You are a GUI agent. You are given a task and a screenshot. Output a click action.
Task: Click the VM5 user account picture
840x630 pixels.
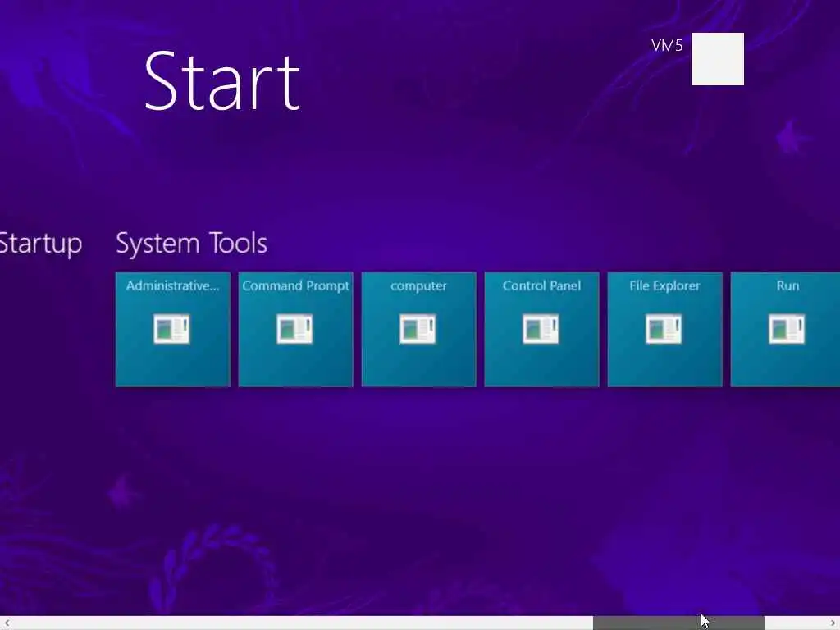717,59
